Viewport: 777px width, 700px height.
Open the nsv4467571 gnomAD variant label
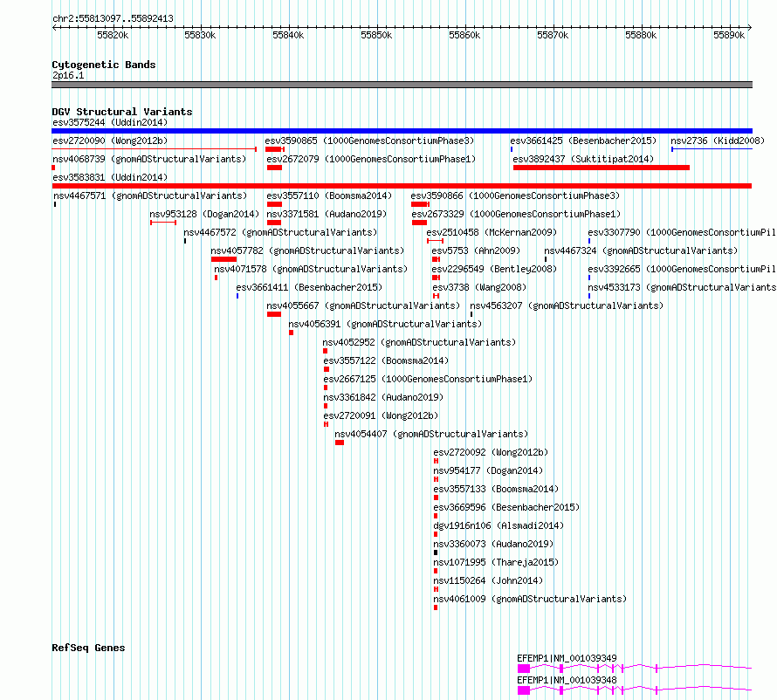(x=150, y=196)
